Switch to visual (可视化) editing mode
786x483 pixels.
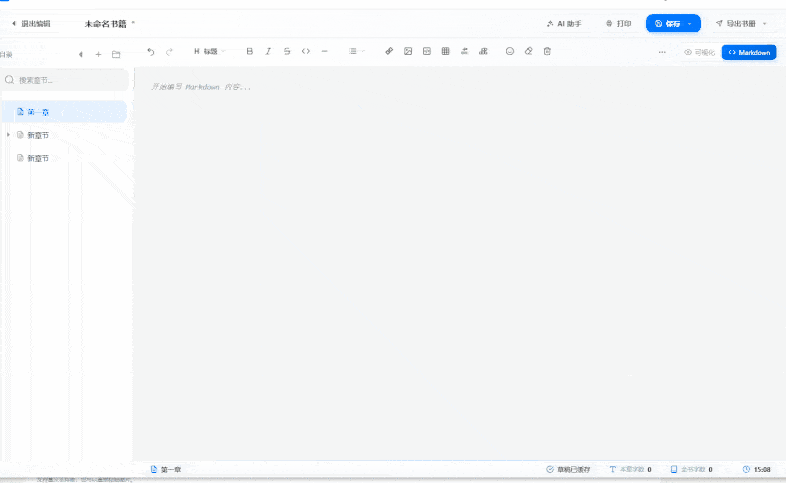(700, 52)
